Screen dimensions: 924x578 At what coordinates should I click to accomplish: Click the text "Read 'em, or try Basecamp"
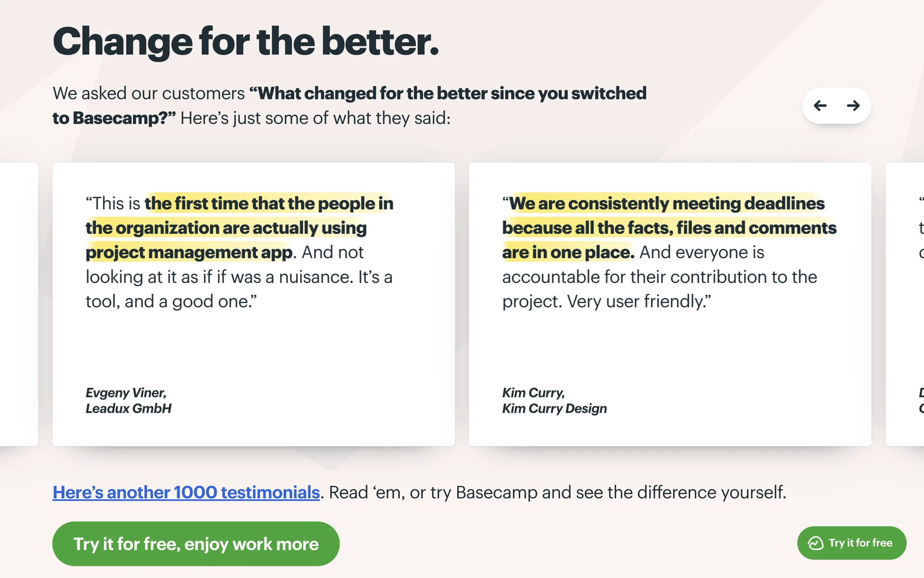click(433, 492)
